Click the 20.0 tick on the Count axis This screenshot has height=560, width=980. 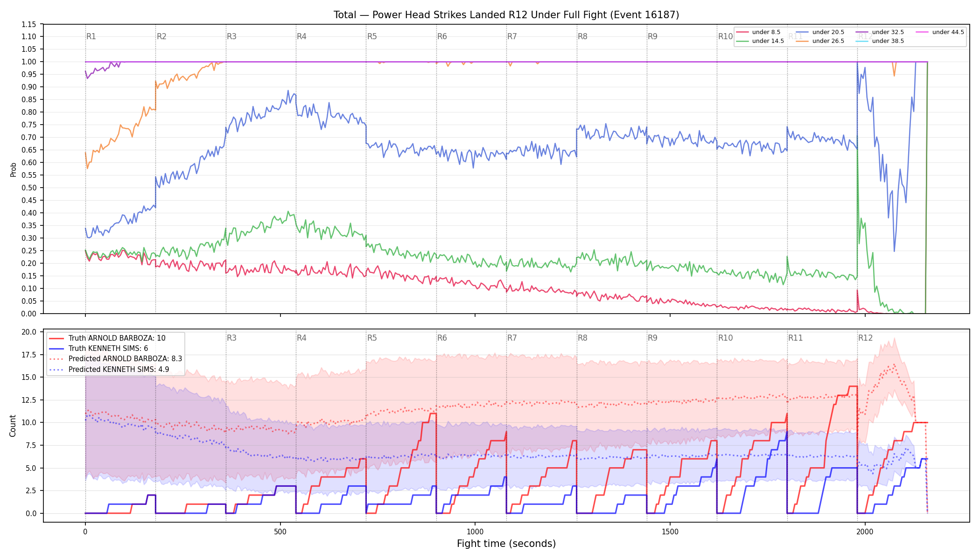(28, 332)
